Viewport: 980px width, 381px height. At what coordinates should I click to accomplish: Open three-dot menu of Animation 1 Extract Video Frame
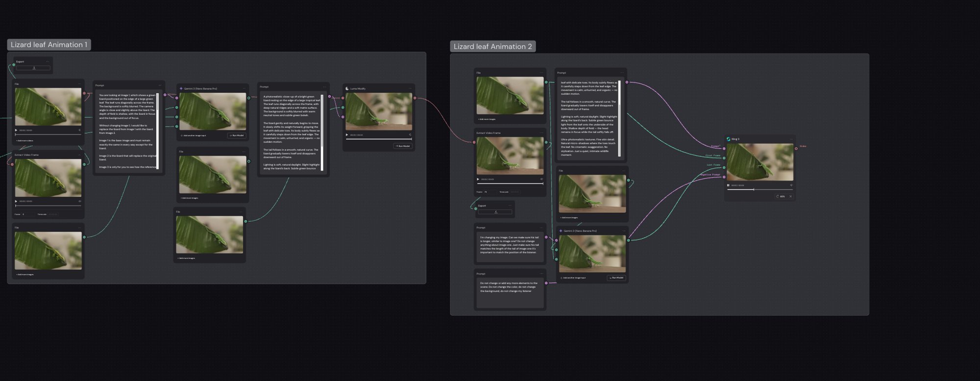[79, 155]
